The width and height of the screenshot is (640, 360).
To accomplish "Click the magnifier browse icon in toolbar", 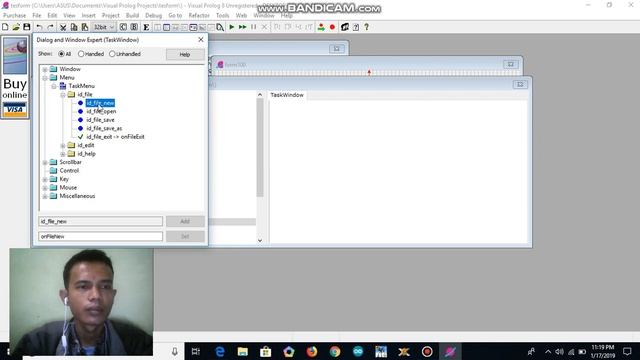I will (220, 27).
